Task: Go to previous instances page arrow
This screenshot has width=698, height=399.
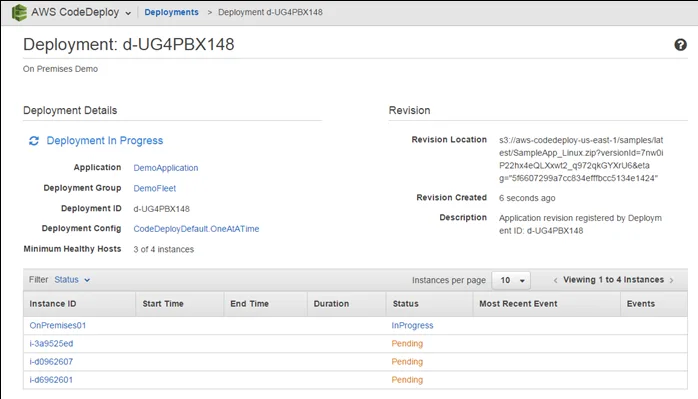Action: tap(555, 280)
